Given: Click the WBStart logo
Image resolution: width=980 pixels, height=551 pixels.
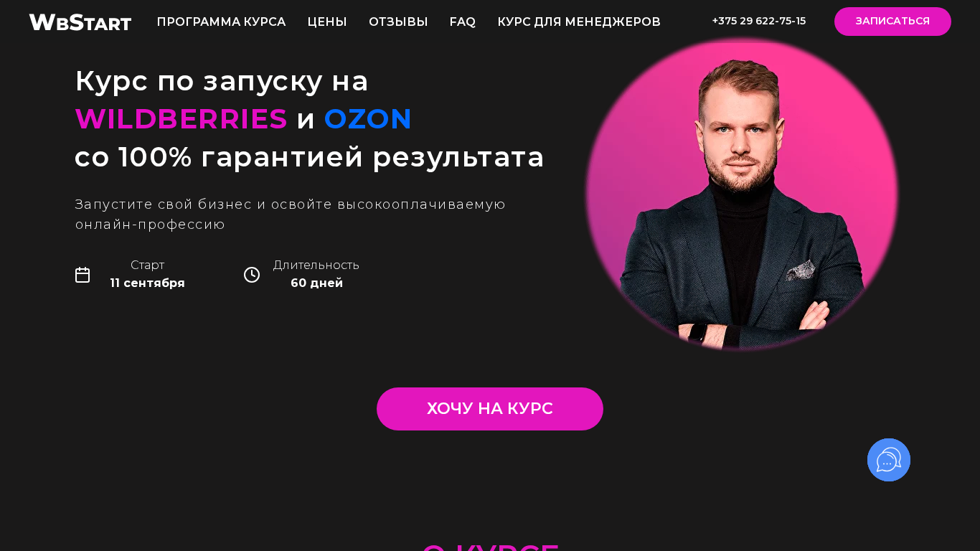Looking at the screenshot, I should point(80,22).
